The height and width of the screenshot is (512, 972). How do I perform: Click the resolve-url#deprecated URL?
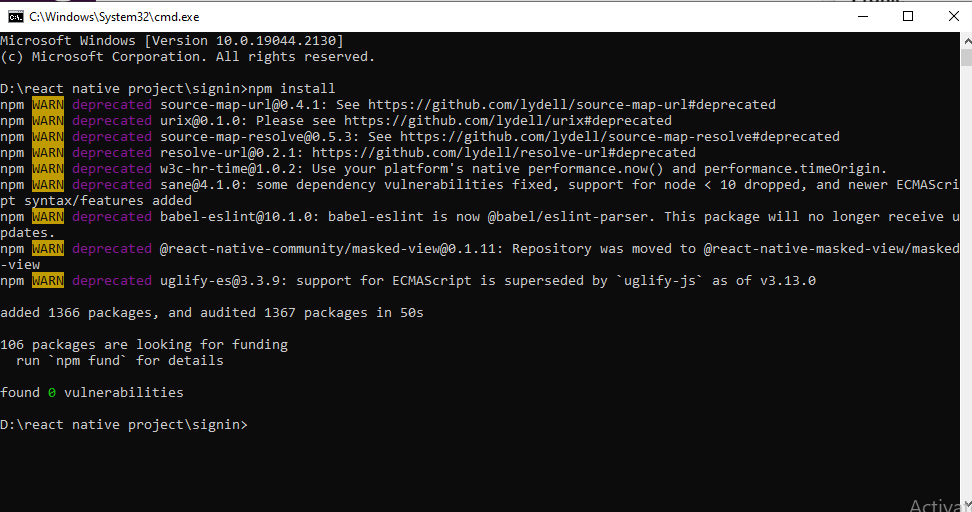503,152
